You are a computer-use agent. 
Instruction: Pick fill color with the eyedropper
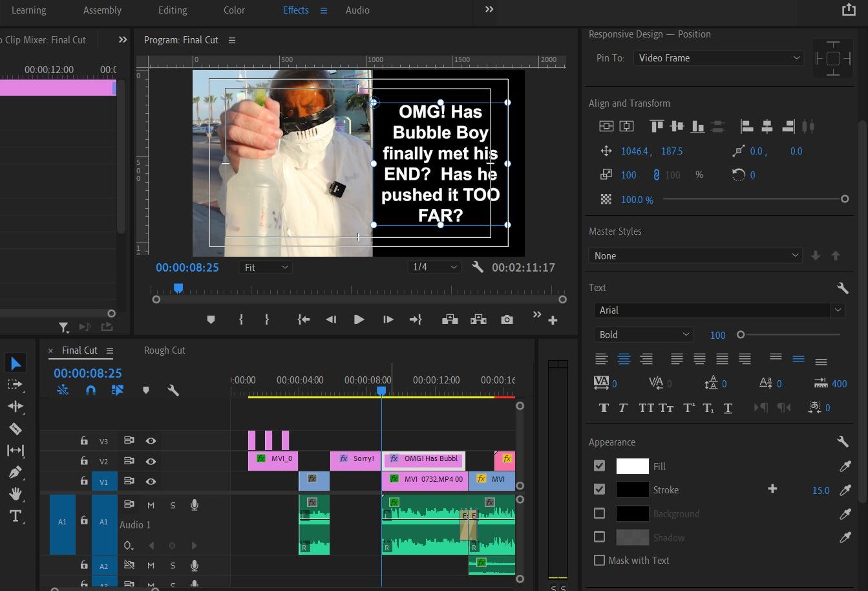tap(845, 466)
